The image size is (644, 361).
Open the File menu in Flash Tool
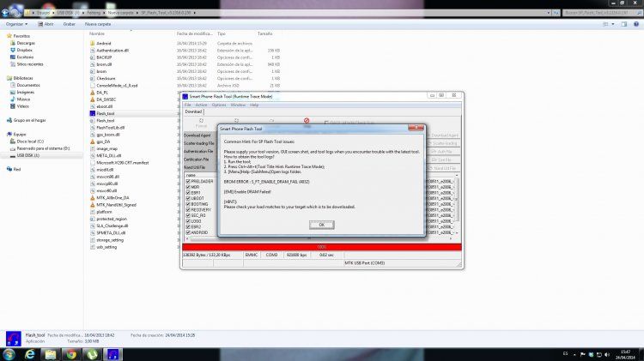pyautogui.click(x=188, y=105)
